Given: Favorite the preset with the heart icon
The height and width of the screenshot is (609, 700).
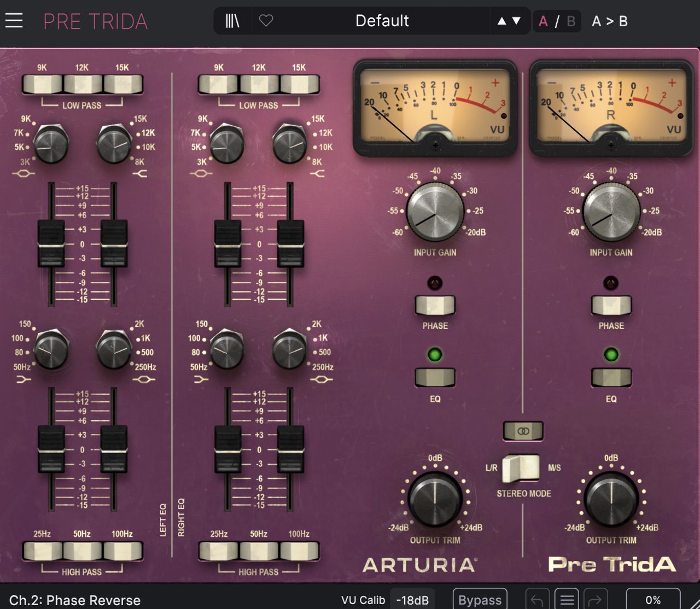Looking at the screenshot, I should [x=266, y=21].
